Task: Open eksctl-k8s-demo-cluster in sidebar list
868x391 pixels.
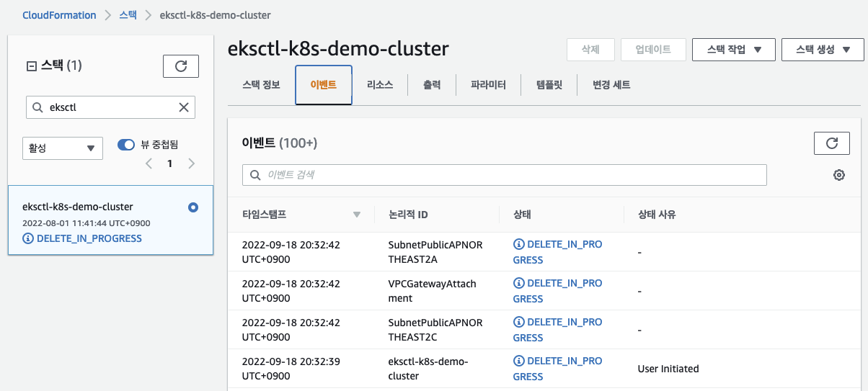Action: pyautogui.click(x=78, y=207)
